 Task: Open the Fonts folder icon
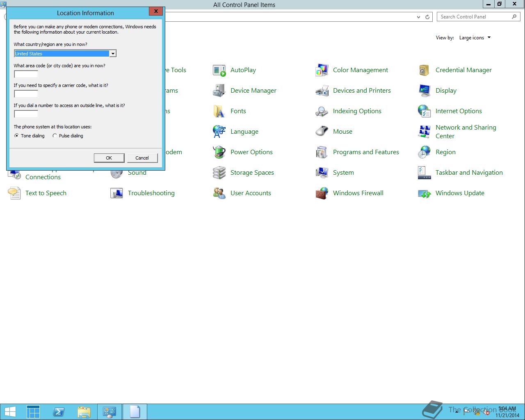click(x=219, y=111)
